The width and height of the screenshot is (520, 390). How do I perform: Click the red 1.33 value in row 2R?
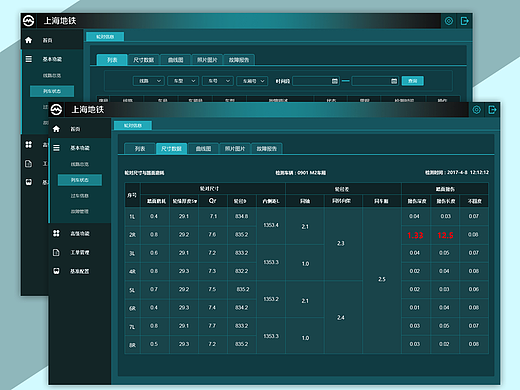tap(415, 235)
